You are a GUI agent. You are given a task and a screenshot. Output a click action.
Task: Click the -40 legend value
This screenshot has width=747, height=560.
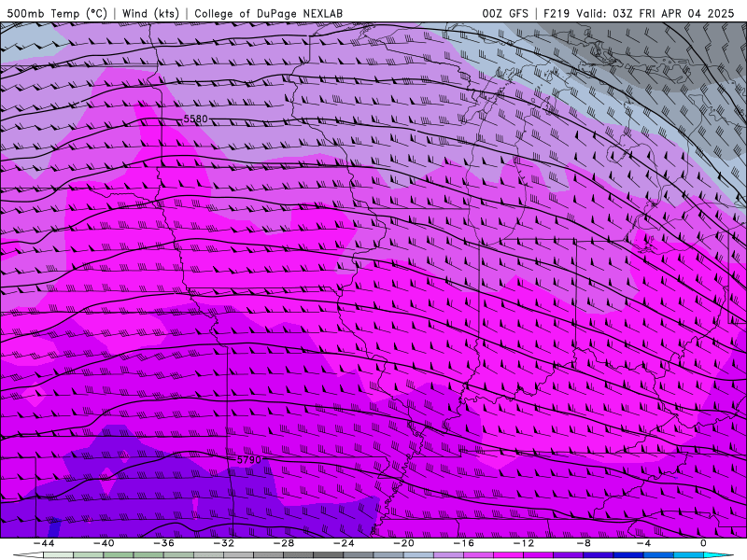click(x=104, y=543)
